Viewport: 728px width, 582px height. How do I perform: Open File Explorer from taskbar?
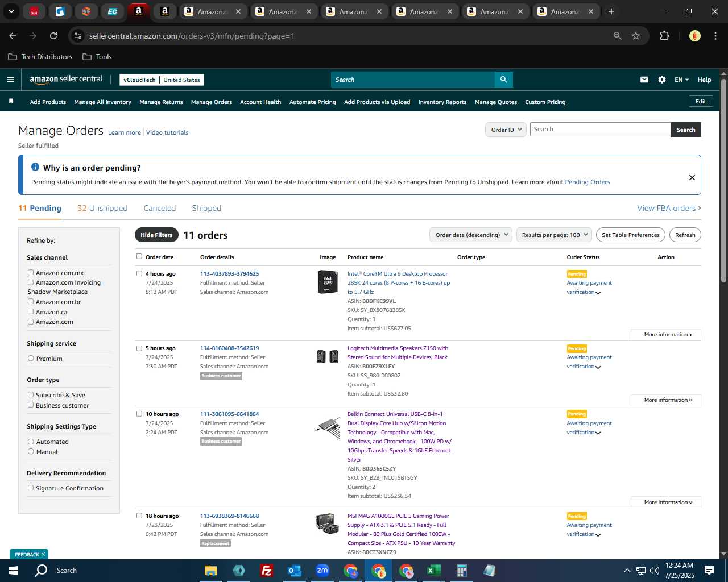click(211, 570)
